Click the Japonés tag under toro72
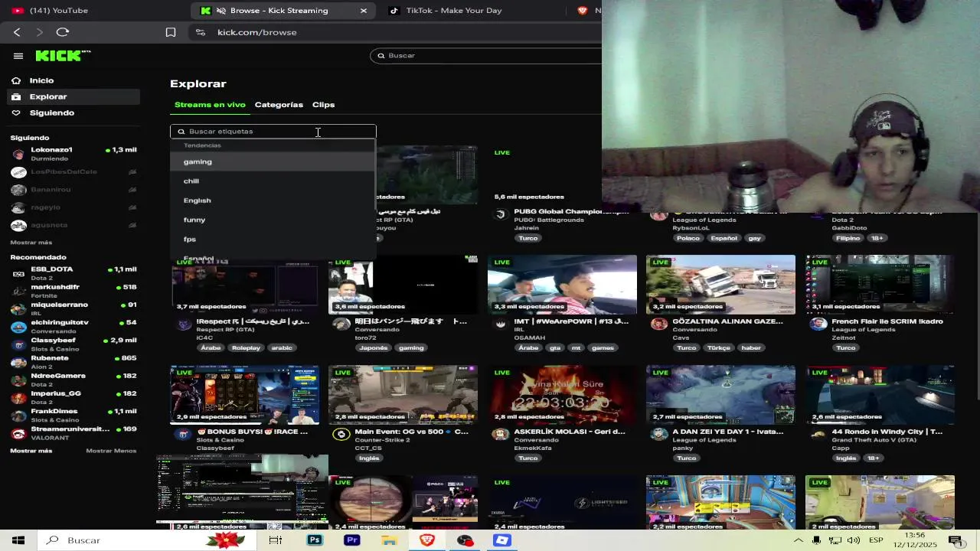The width and height of the screenshot is (980, 551). (373, 347)
